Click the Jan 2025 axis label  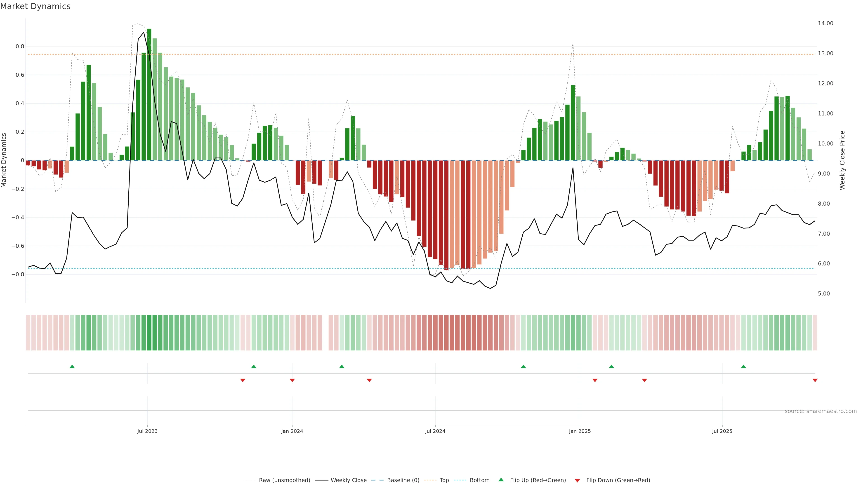tap(580, 431)
